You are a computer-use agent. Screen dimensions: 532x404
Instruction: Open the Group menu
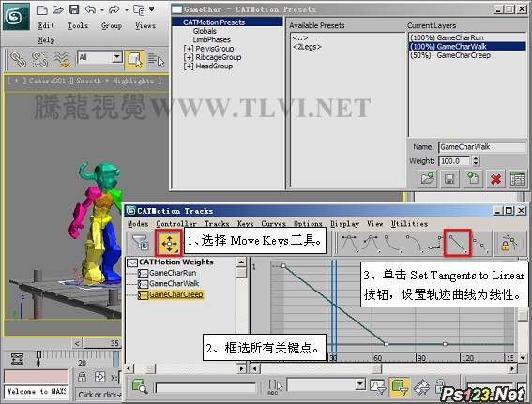click(112, 25)
